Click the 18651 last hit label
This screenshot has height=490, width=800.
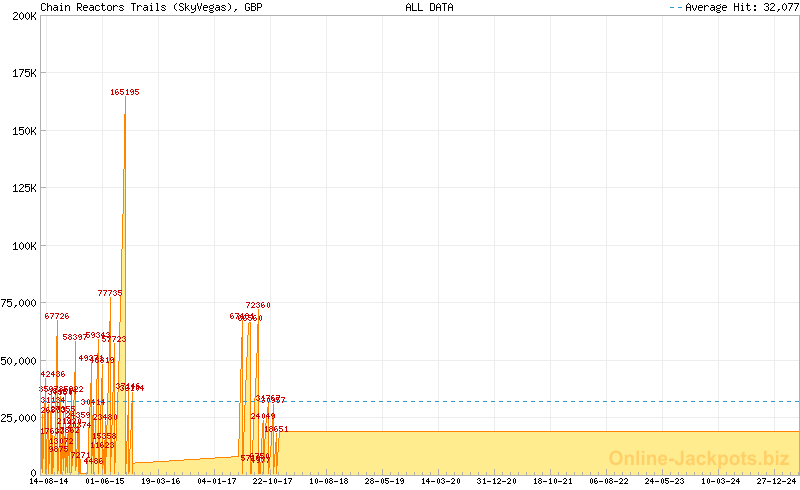pos(276,429)
